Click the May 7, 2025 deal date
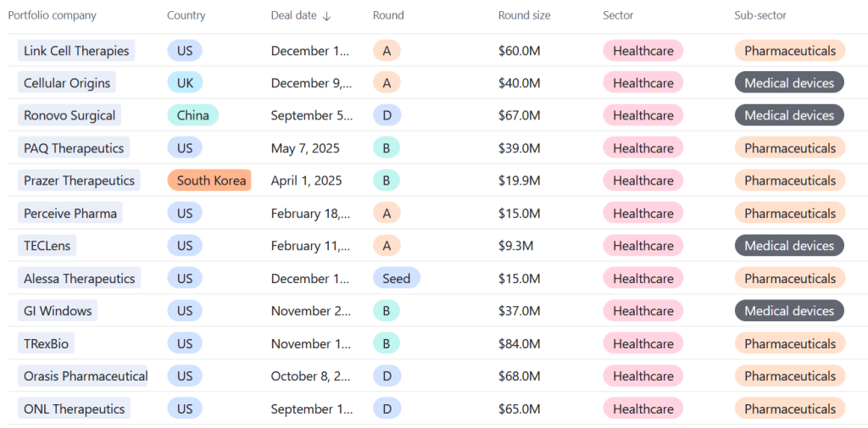 (x=305, y=148)
